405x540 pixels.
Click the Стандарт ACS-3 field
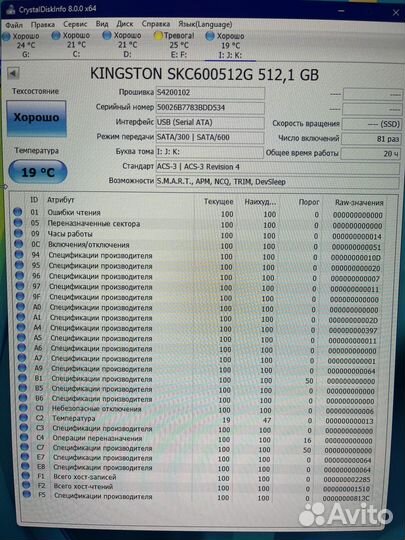pyautogui.click(x=278, y=167)
